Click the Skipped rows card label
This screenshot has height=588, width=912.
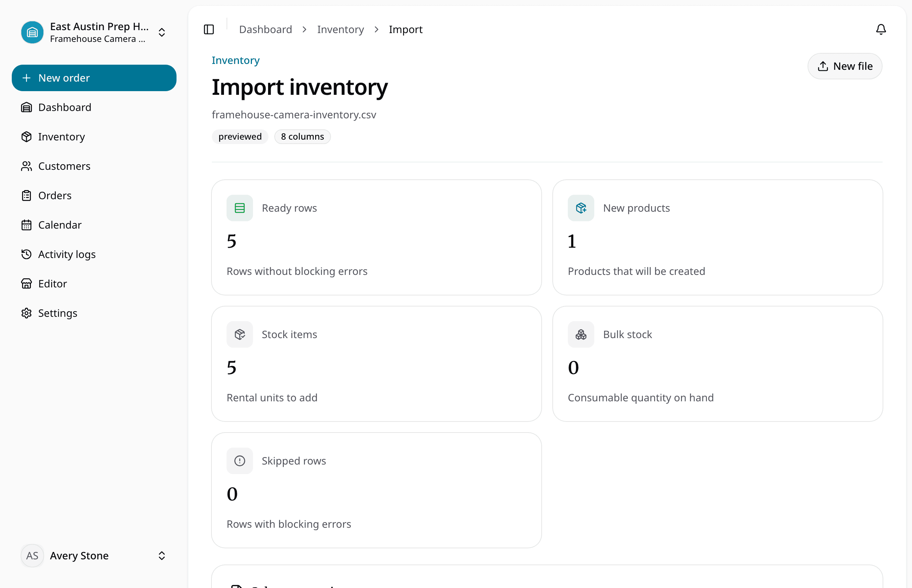point(294,461)
